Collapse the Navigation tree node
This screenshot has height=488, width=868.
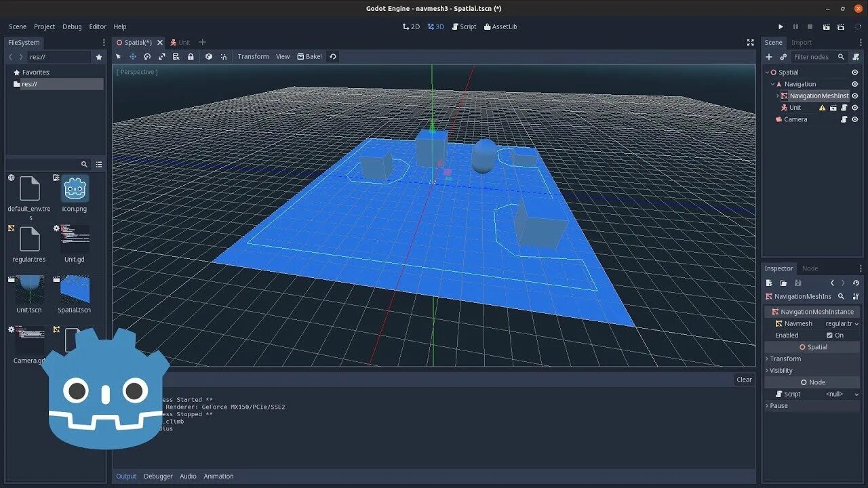772,84
